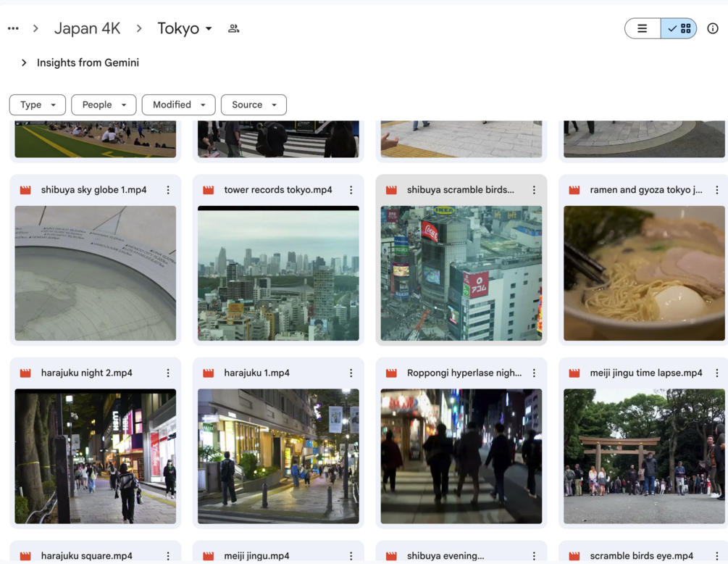This screenshot has width=728, height=564.
Task: Open more actions for meiji jingu.mp4
Action: click(351, 556)
